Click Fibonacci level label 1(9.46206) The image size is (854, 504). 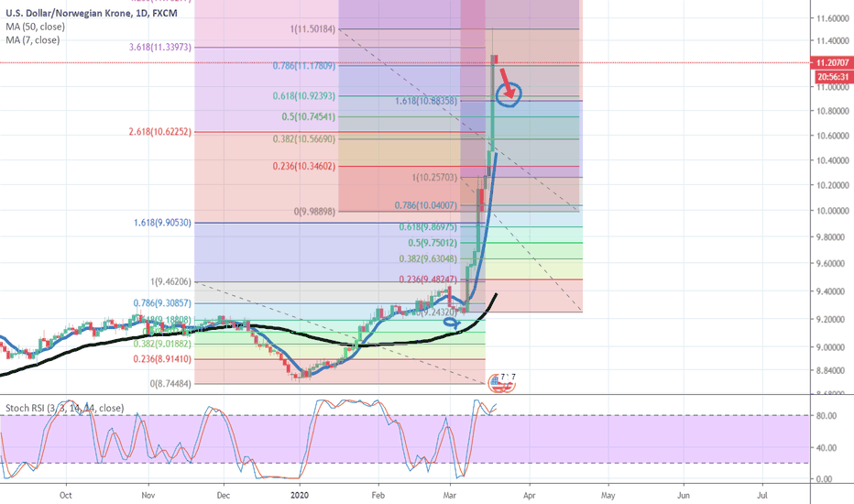tap(170, 282)
